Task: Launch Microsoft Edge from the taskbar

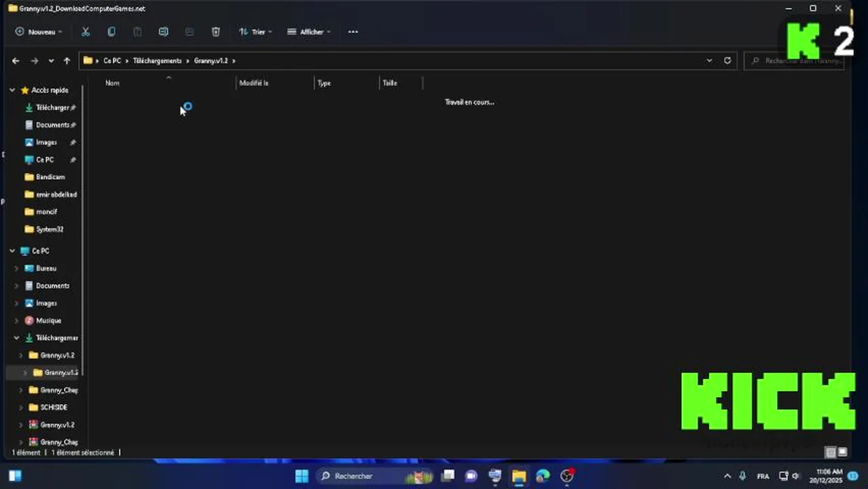Action: click(x=543, y=476)
